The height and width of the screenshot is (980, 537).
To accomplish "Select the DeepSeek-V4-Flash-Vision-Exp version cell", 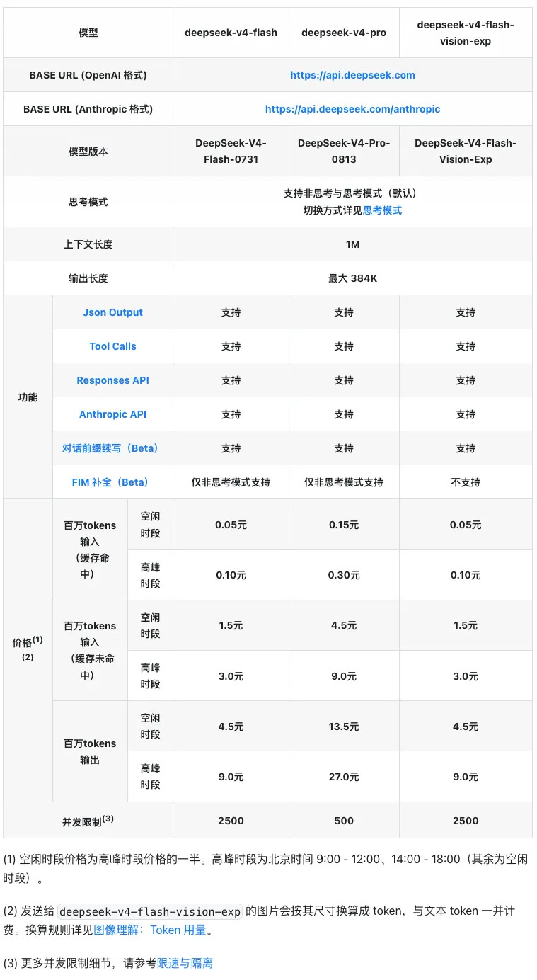I will (x=466, y=151).
